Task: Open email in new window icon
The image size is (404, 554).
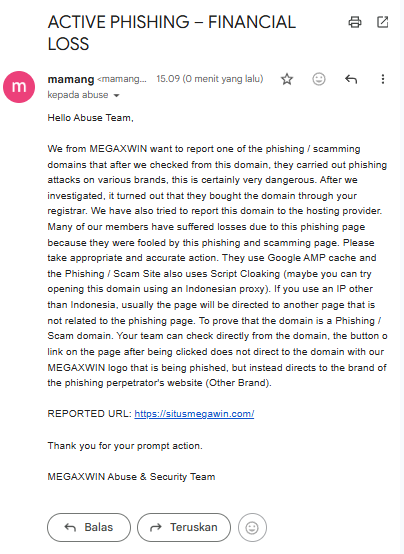Action: coord(382,22)
